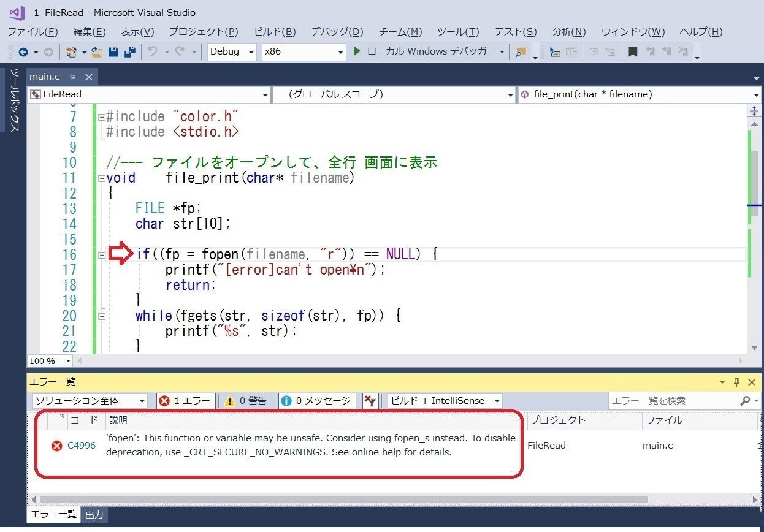Click the search magnifier in error list
The width and height of the screenshot is (764, 532).
coord(745,401)
